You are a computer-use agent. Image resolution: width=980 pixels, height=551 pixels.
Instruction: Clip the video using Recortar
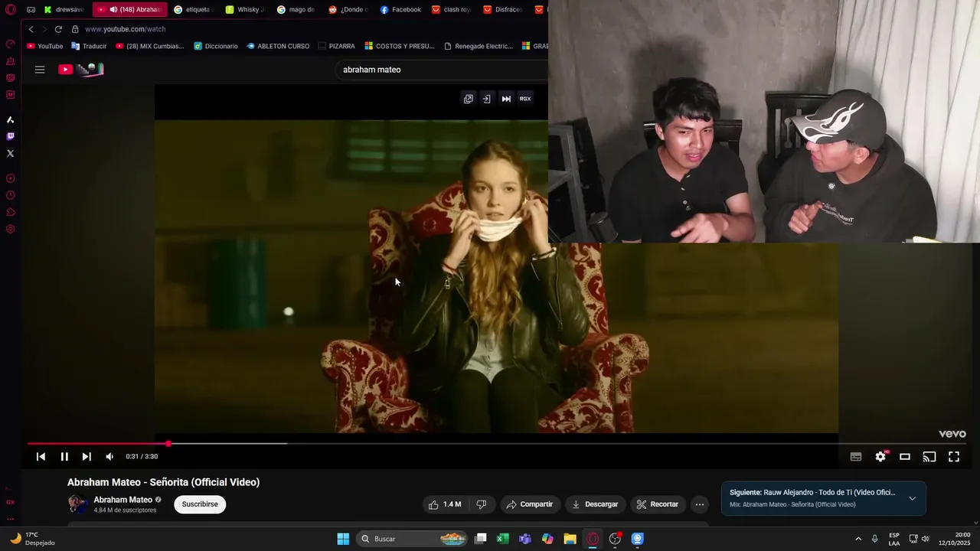(x=658, y=504)
